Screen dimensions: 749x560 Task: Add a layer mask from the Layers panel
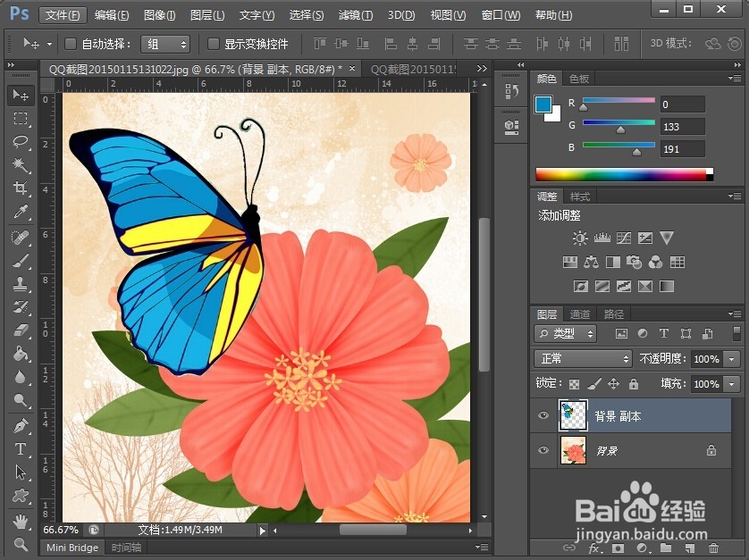click(618, 547)
